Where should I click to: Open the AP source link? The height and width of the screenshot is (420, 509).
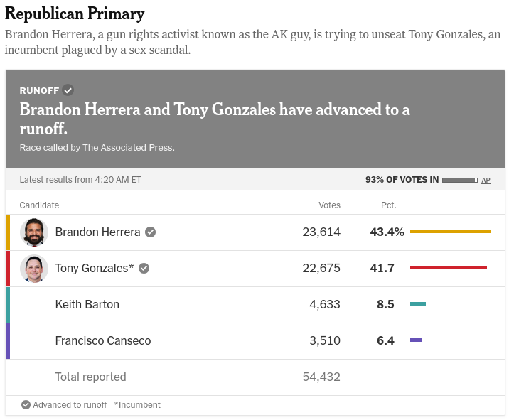point(486,181)
